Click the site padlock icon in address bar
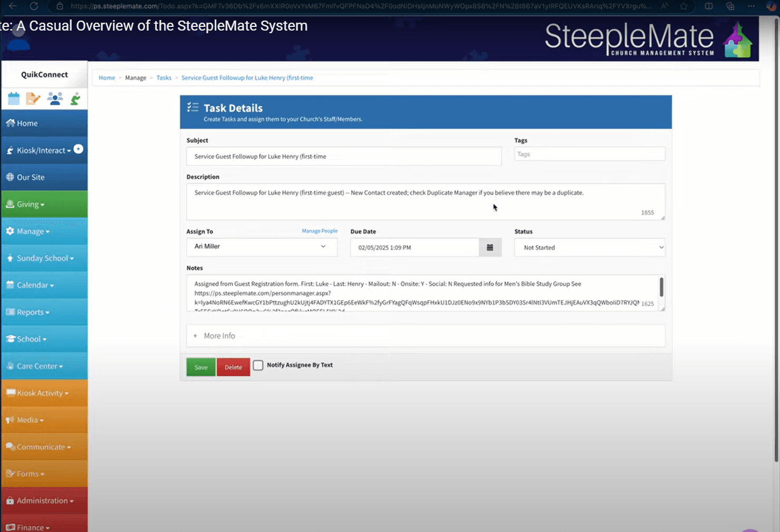Image resolution: width=780 pixels, height=532 pixels. click(x=60, y=6)
